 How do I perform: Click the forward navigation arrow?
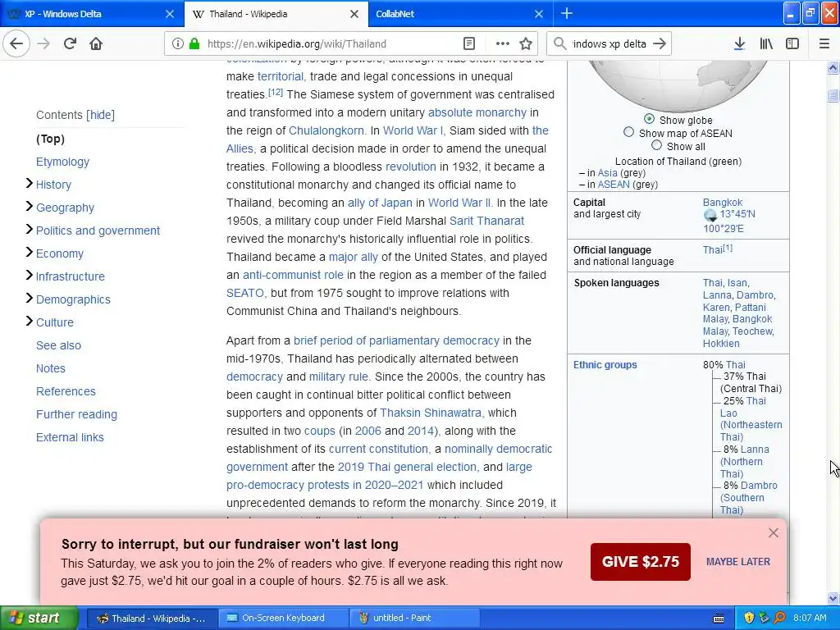point(43,44)
